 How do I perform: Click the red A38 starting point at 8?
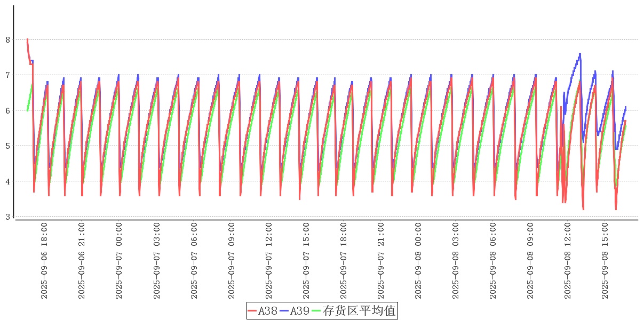(x=27, y=39)
